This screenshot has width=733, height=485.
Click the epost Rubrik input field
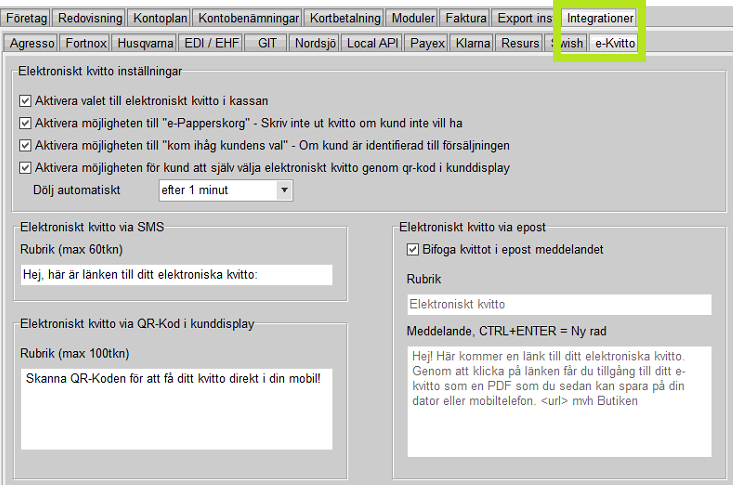(559, 304)
